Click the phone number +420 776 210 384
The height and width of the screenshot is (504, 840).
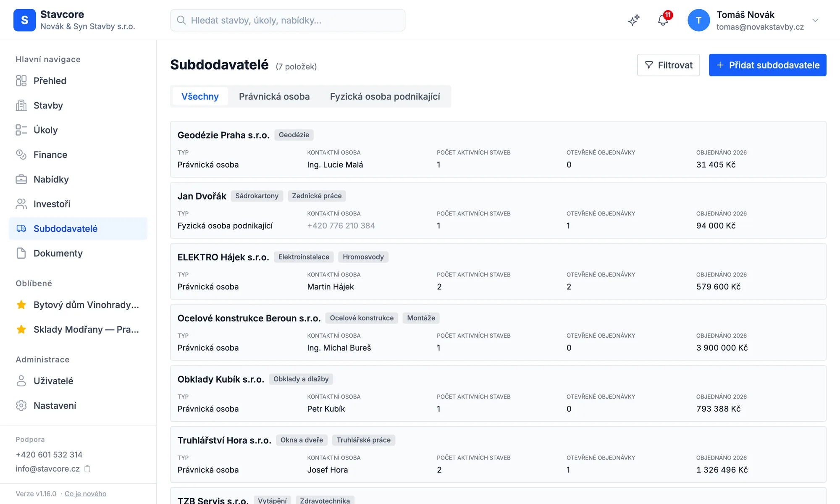click(341, 226)
